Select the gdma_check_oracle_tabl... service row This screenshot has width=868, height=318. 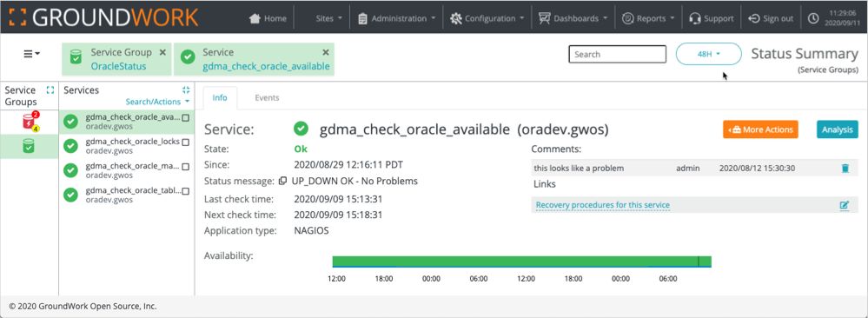127,195
